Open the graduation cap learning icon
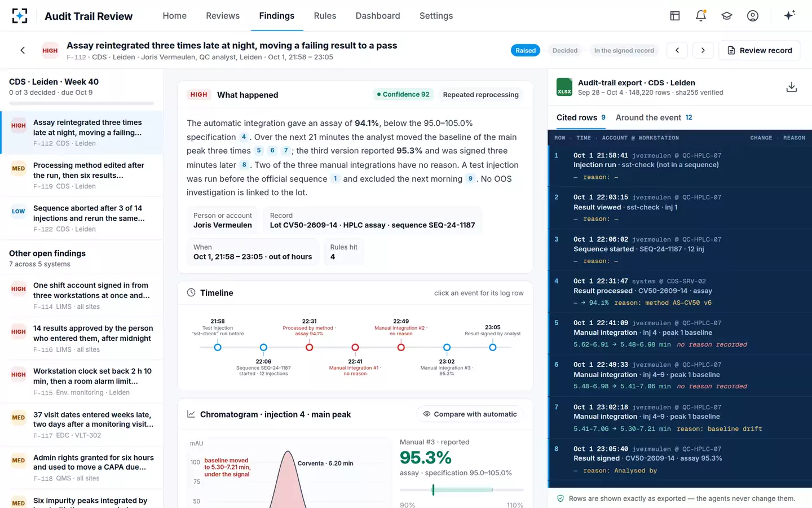Screen dimensions: 812x508 pos(727,16)
